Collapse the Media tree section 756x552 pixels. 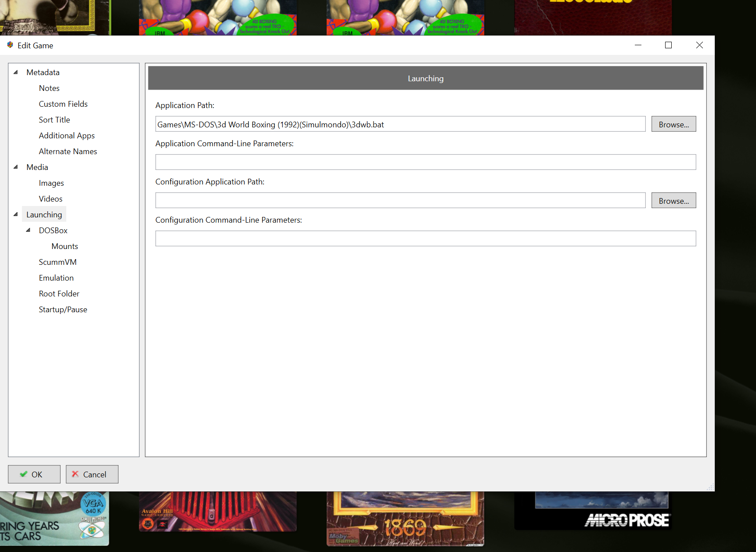(16, 167)
